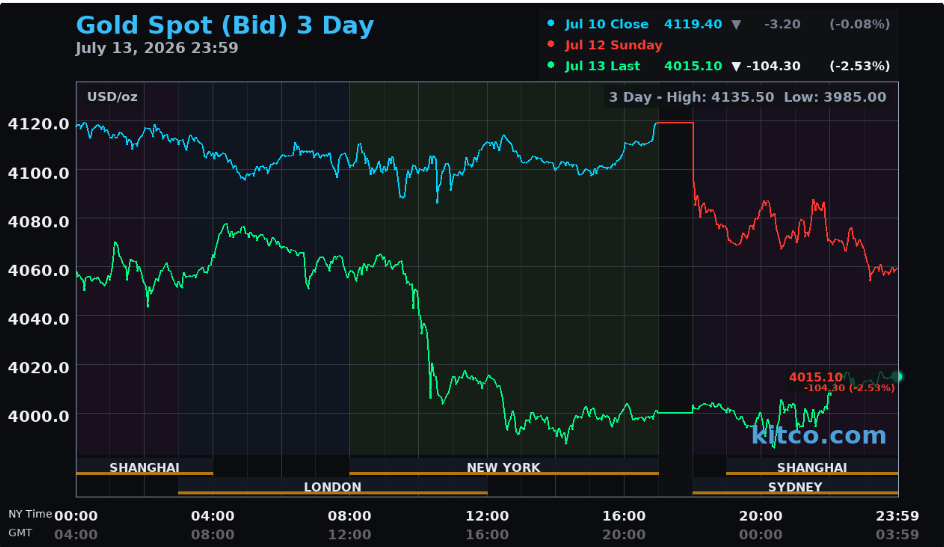Viewport: 944px width, 547px height.
Task: Click the LONDON session bar
Action: (332, 487)
